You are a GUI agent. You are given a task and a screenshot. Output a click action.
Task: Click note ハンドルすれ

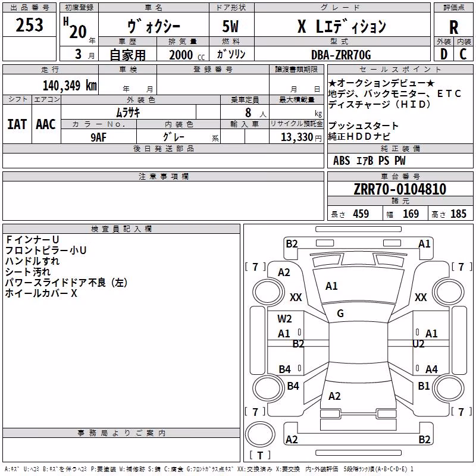point(32,261)
